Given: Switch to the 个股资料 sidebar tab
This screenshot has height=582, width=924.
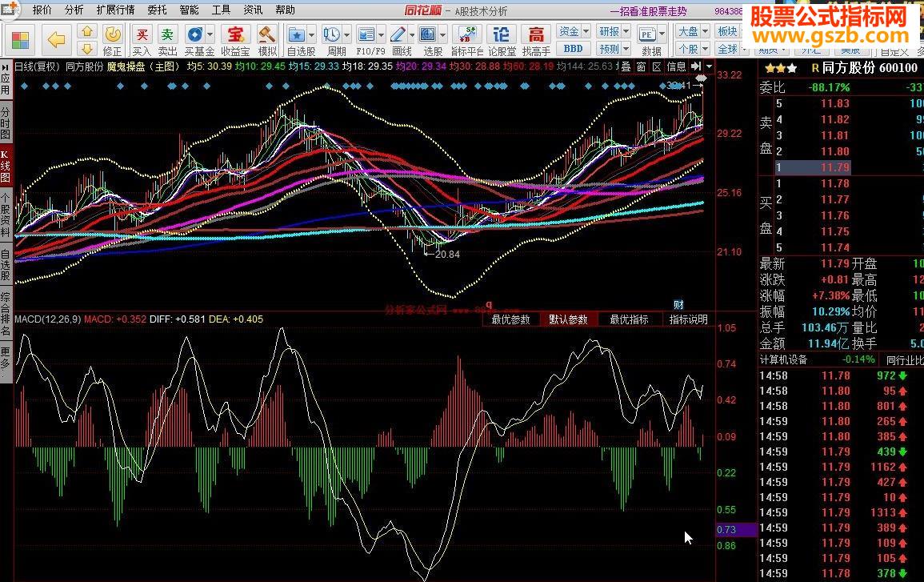Looking at the screenshot, I should tap(6, 215).
